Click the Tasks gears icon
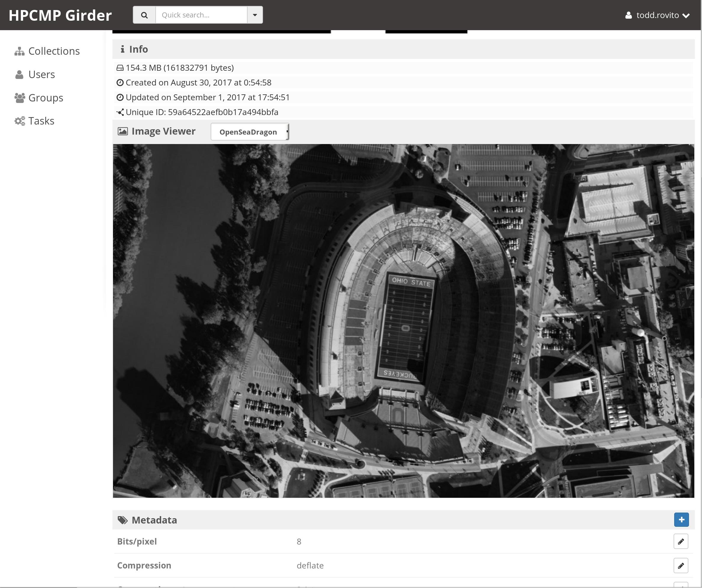 [20, 121]
